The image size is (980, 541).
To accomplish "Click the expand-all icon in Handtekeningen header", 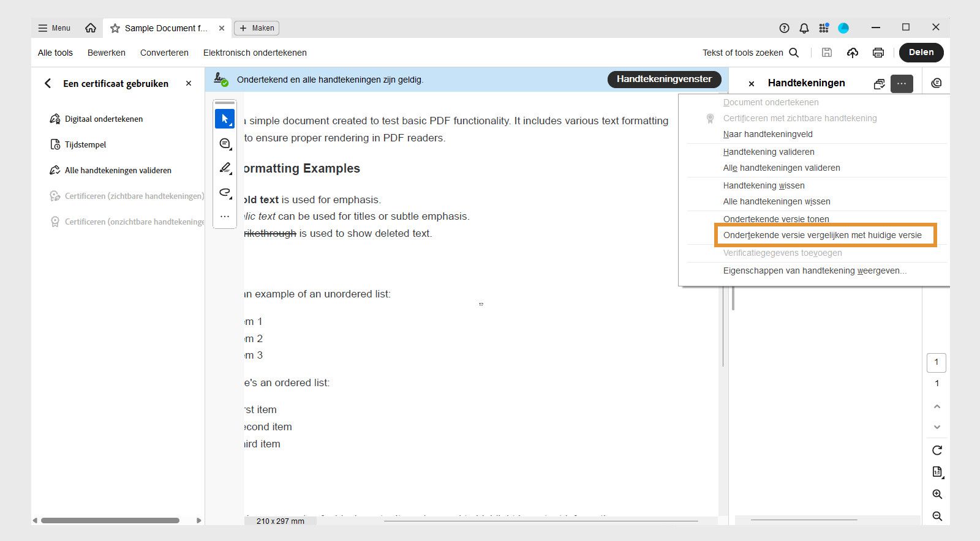I will [879, 84].
